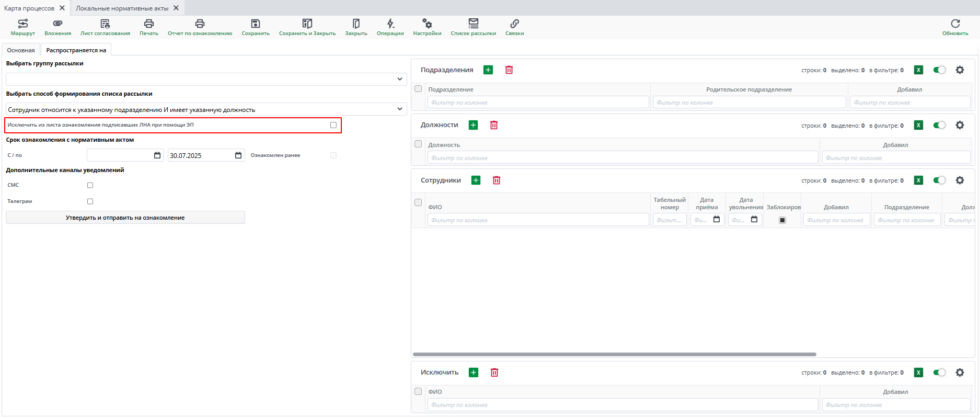
Task: Open Отчет по ознакомлению
Action: tap(200, 27)
